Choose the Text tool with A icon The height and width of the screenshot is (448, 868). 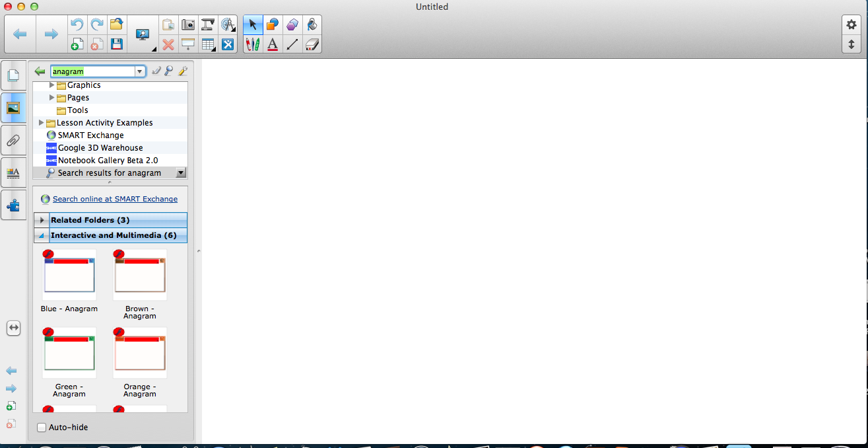(x=272, y=44)
